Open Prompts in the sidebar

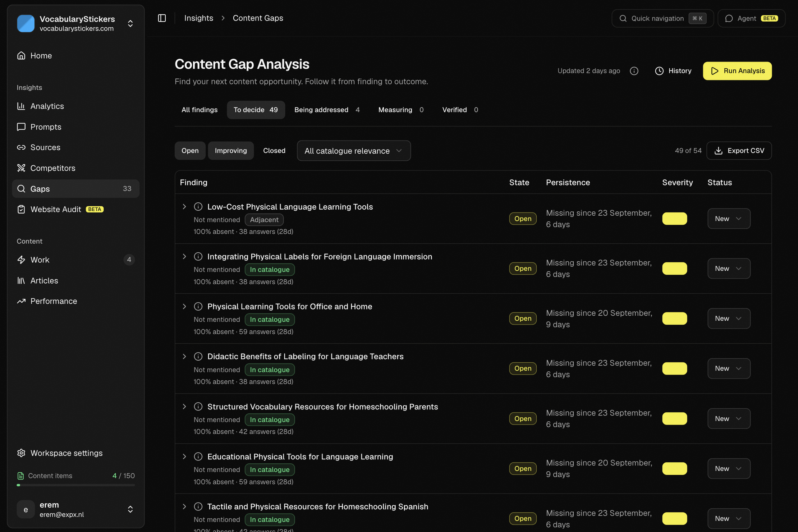(76, 127)
